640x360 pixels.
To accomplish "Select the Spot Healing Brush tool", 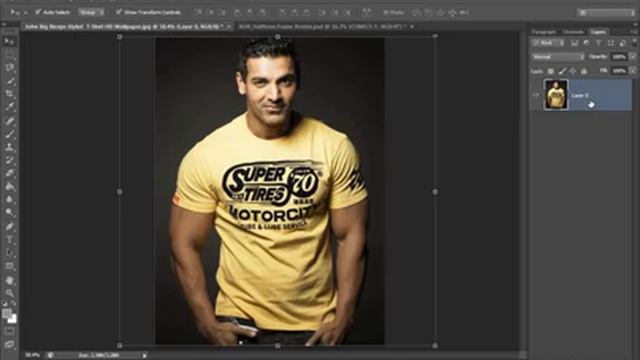I will click(9, 120).
